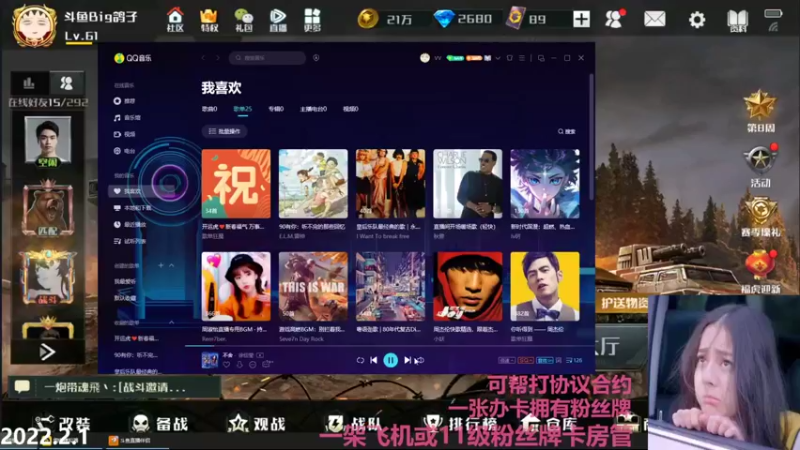Screen dimensions: 800x450
Task: Switch QQ Music to mini mode icon
Action: [541, 58]
